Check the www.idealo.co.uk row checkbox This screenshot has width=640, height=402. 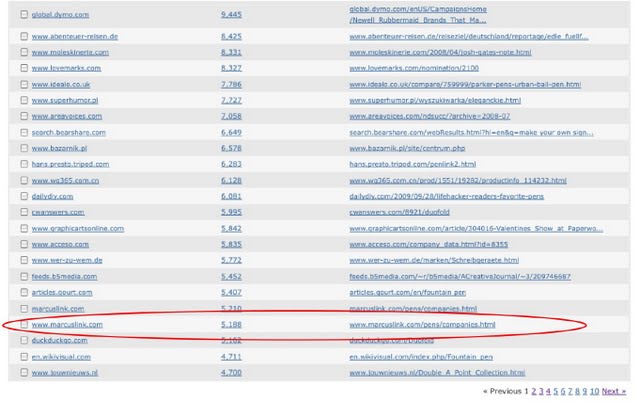[x=24, y=84]
